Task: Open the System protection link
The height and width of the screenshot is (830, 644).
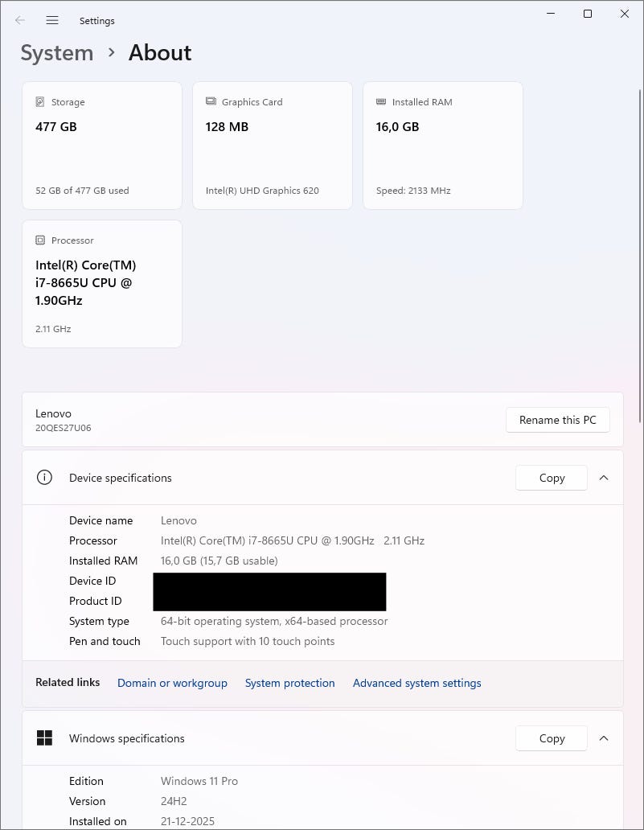Action: click(x=289, y=683)
